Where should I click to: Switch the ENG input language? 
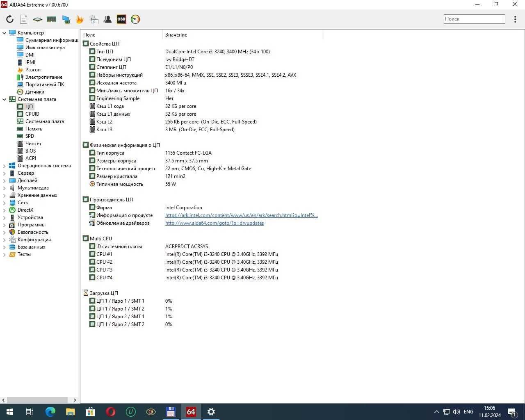(468, 412)
